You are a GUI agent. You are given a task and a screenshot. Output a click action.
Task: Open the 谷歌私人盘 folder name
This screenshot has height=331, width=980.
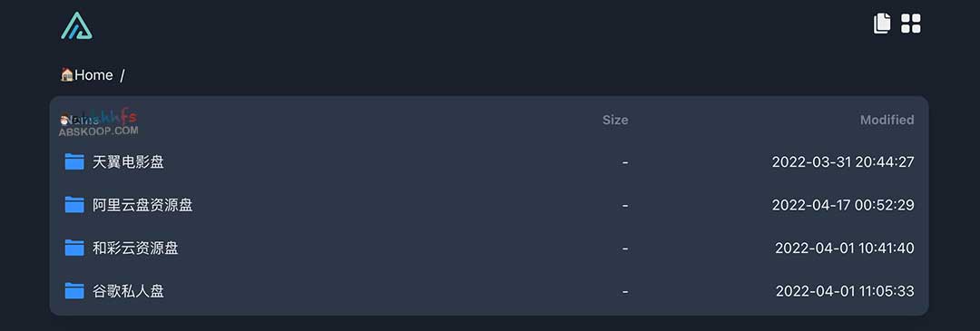pos(128,291)
